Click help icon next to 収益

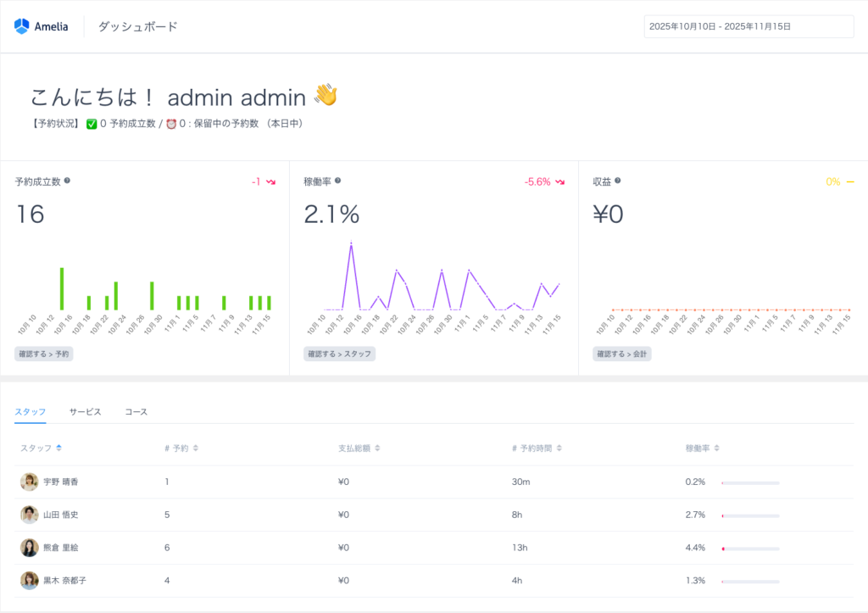[617, 181]
